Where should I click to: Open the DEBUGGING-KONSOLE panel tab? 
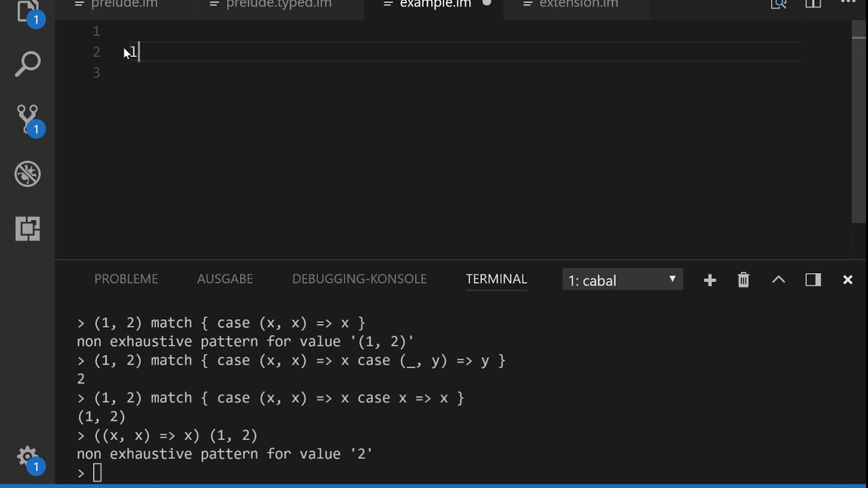[359, 279]
